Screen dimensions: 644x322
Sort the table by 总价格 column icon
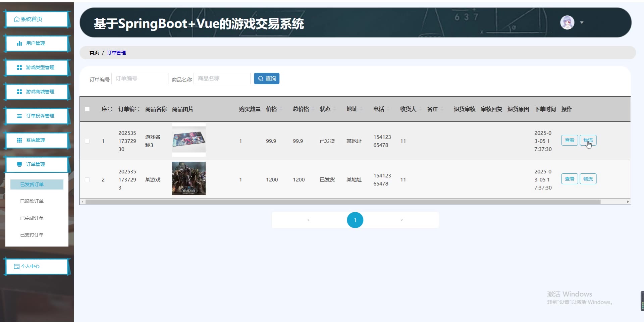(x=313, y=109)
